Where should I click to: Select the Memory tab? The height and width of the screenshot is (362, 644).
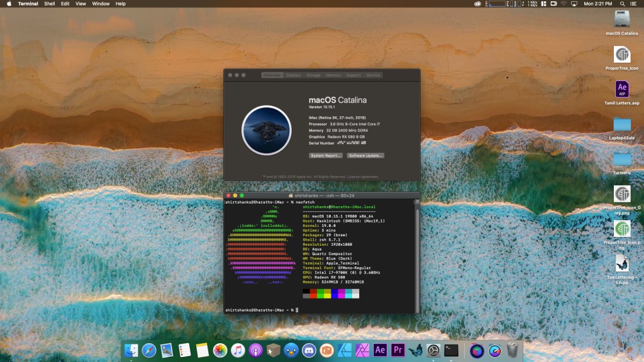coord(333,75)
